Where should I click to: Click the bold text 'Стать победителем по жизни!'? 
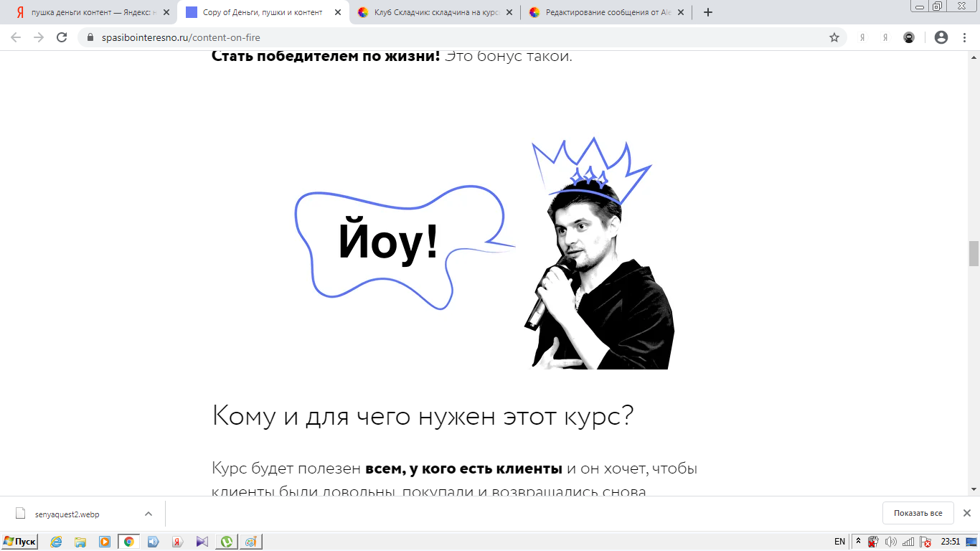[x=326, y=57]
